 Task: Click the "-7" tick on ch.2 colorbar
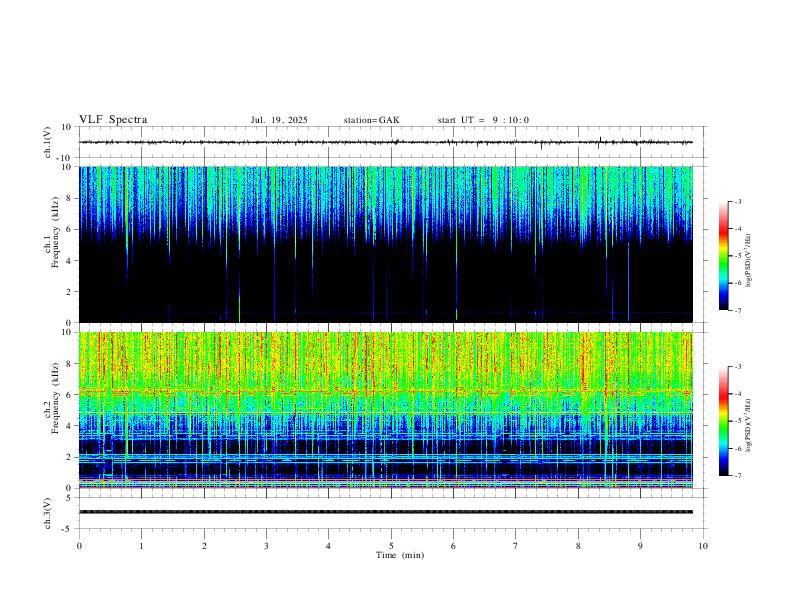[x=738, y=476]
